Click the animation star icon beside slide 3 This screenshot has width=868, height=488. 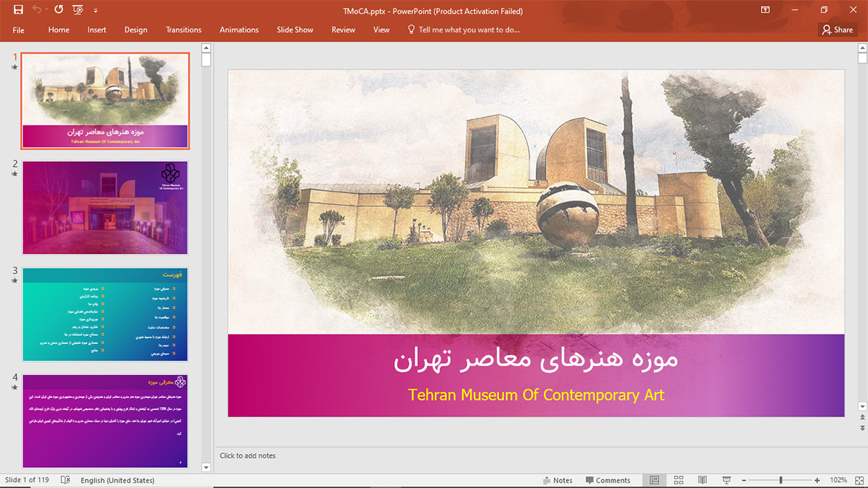(15, 281)
